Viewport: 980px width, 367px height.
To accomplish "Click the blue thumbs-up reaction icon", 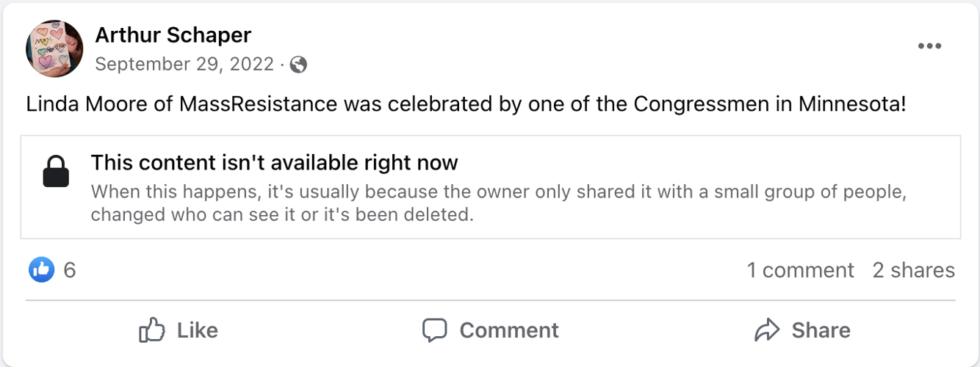I will 42,270.
